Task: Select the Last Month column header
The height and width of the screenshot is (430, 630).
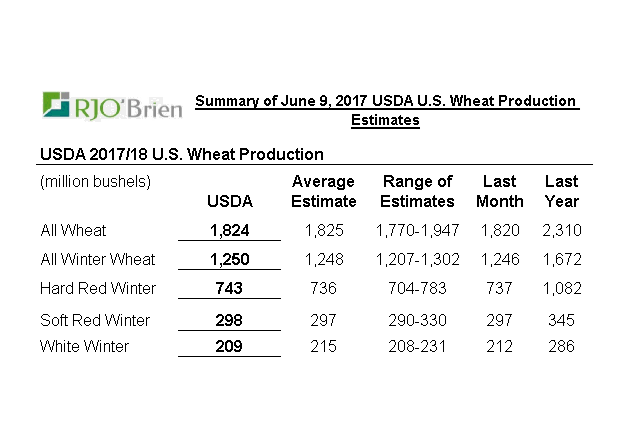Action: (x=499, y=191)
